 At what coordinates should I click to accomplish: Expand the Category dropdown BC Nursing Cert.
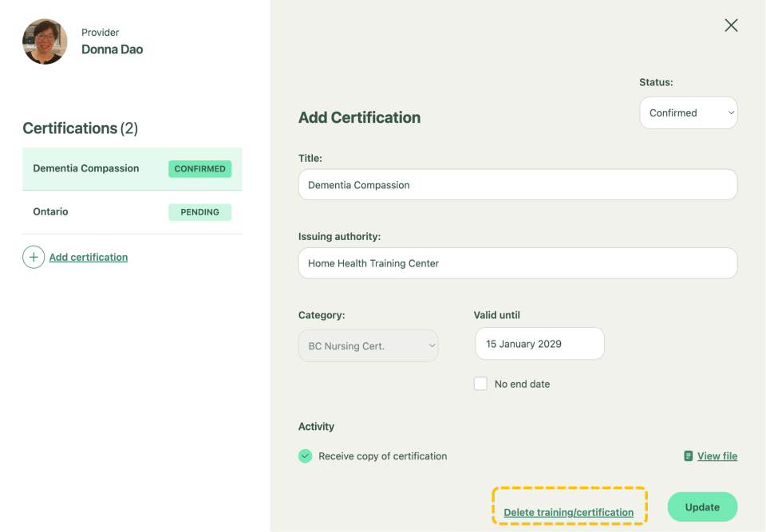(368, 346)
